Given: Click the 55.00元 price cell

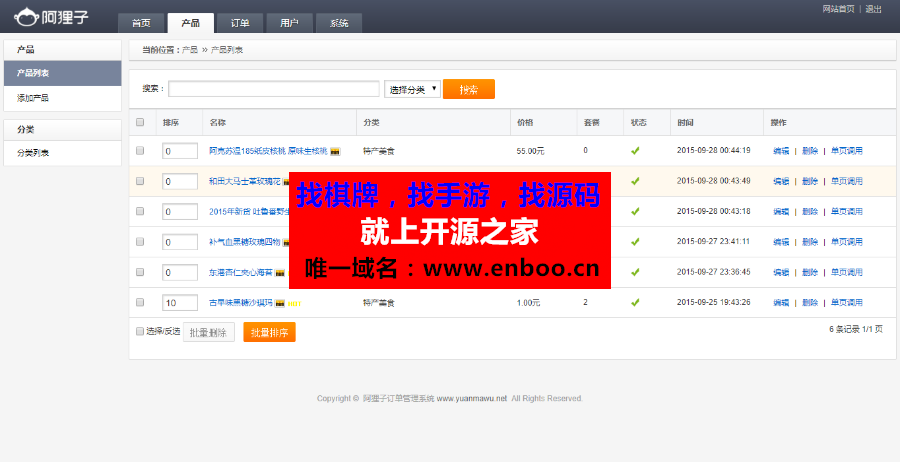Looking at the screenshot, I should [x=531, y=152].
